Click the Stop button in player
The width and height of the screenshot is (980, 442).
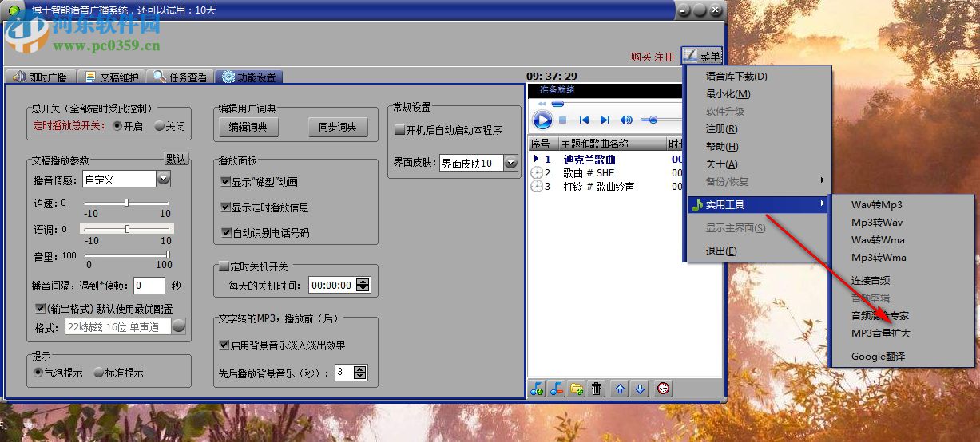pyautogui.click(x=562, y=120)
